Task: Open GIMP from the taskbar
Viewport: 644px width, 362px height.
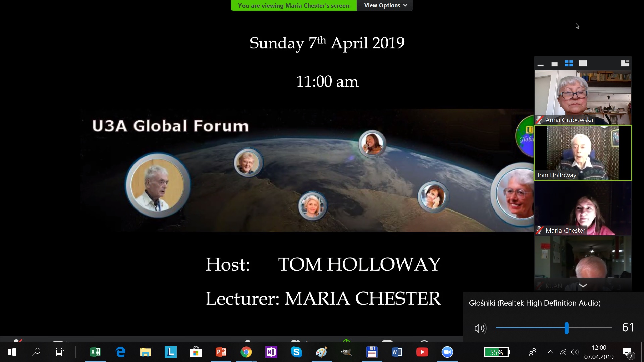Action: (x=347, y=352)
